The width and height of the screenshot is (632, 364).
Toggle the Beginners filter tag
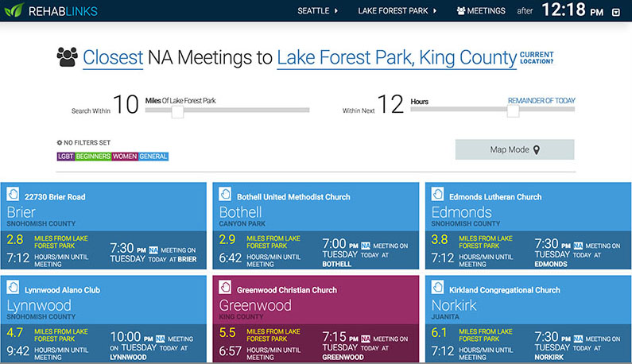tap(93, 157)
